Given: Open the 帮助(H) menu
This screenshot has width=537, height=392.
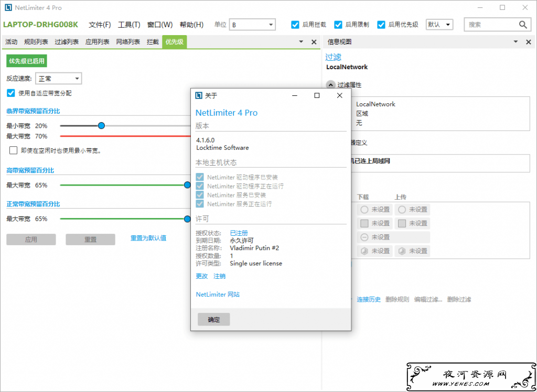Looking at the screenshot, I should coord(191,25).
